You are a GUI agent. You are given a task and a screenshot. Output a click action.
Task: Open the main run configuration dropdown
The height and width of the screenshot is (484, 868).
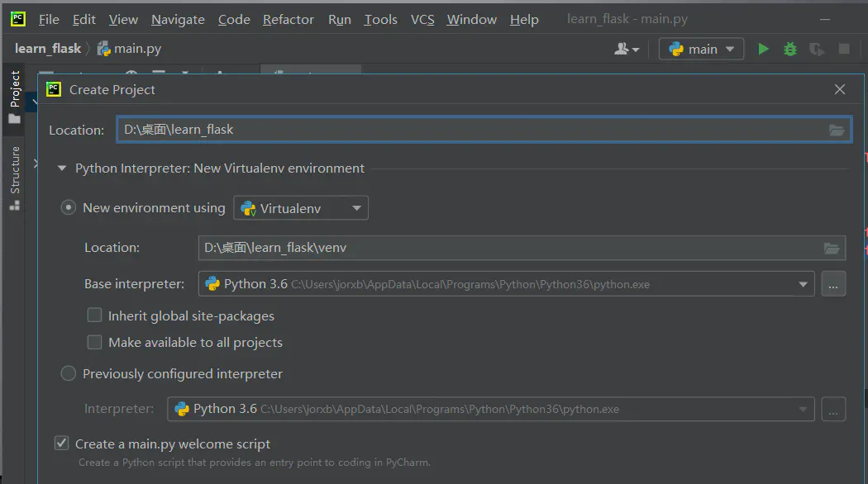pos(701,50)
